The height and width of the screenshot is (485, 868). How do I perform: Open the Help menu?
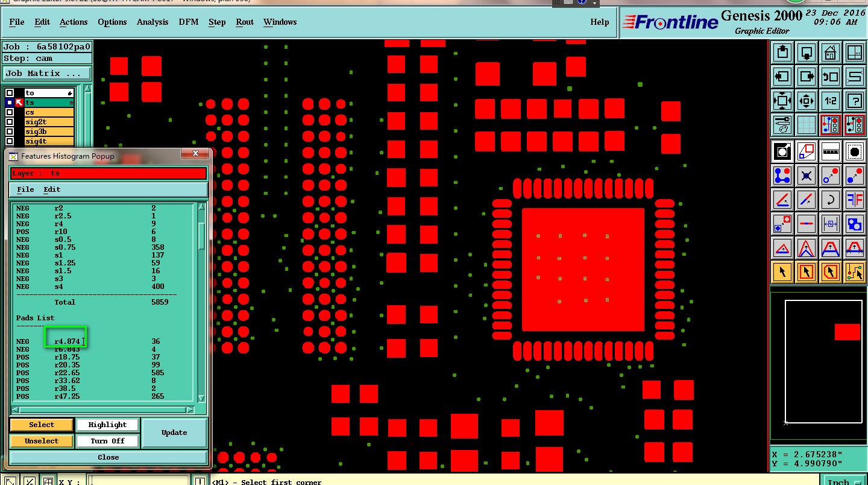point(600,22)
